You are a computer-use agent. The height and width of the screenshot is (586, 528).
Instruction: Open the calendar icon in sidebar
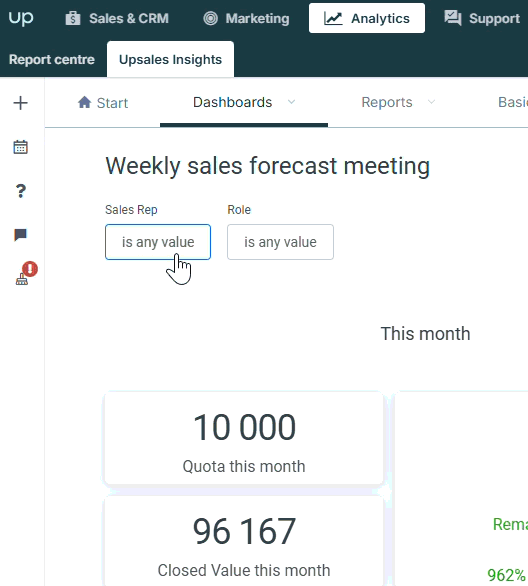21,147
